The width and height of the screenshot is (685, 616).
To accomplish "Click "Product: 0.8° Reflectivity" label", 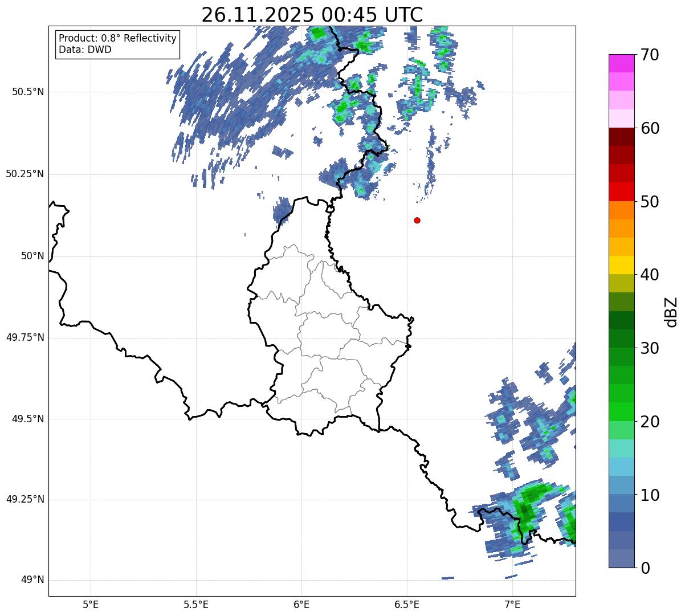I will point(118,38).
